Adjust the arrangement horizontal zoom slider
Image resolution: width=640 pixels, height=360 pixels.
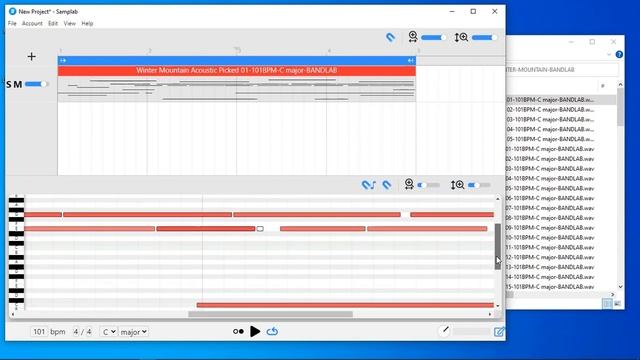pos(433,38)
